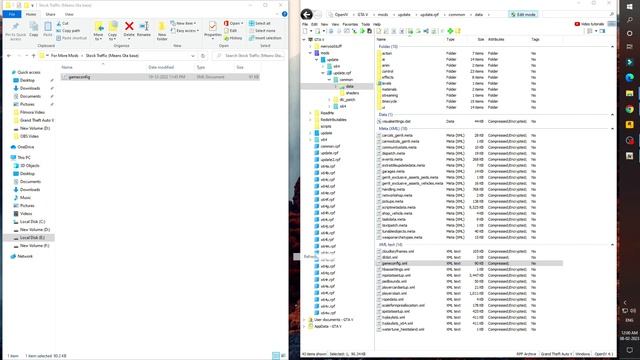The width and height of the screenshot is (640, 360).
Task: Select gameconfig file in File Explorer
Action: (160, 77)
